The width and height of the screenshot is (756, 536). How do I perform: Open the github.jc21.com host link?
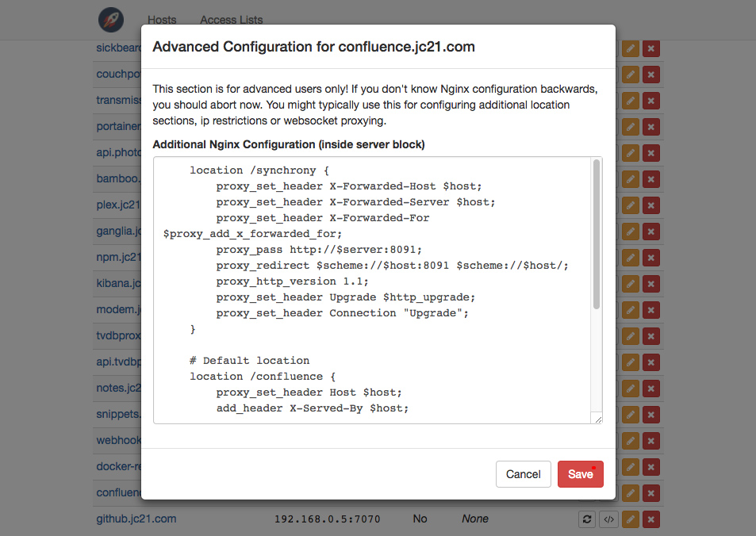tap(136, 519)
